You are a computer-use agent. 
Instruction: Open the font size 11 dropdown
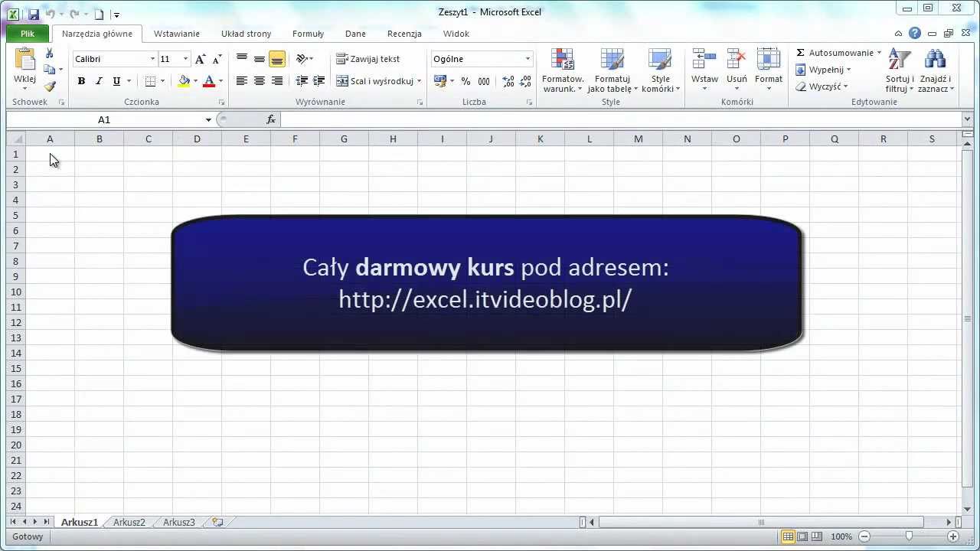(x=185, y=59)
